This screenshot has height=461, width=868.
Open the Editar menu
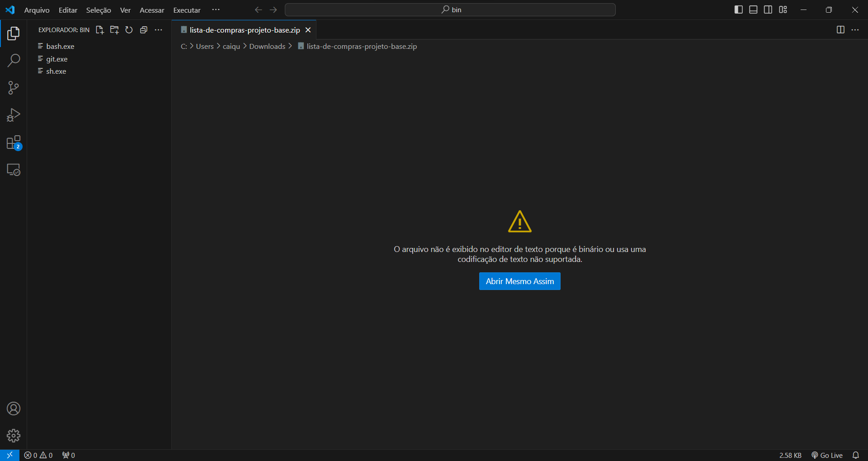(68, 10)
